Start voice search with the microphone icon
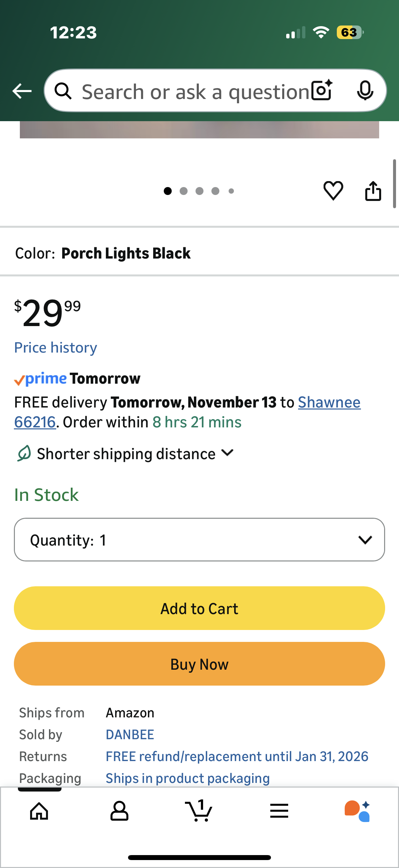 (x=366, y=90)
